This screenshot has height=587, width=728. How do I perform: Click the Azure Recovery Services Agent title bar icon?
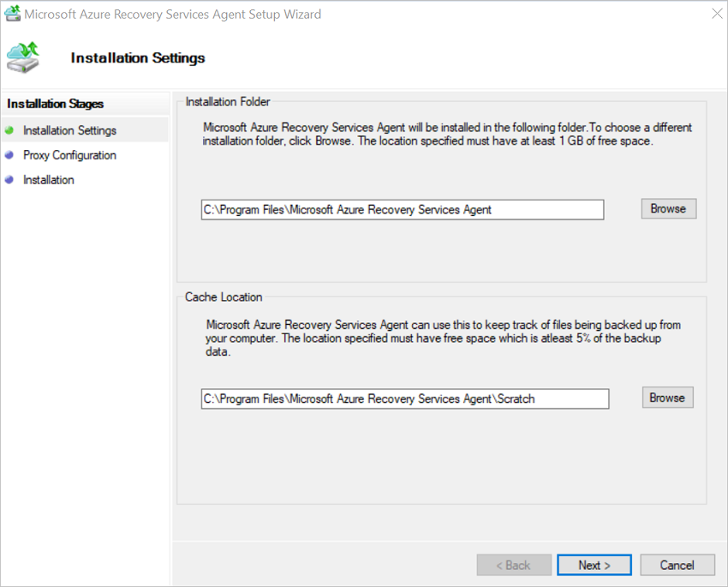click(x=13, y=14)
